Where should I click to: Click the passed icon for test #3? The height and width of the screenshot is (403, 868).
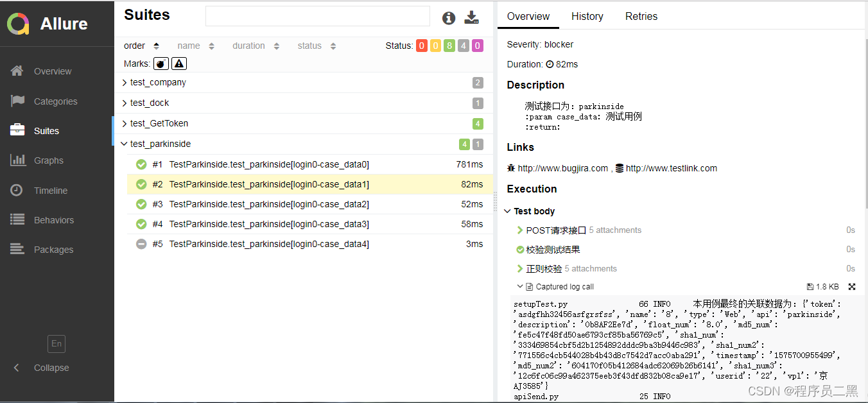click(141, 204)
